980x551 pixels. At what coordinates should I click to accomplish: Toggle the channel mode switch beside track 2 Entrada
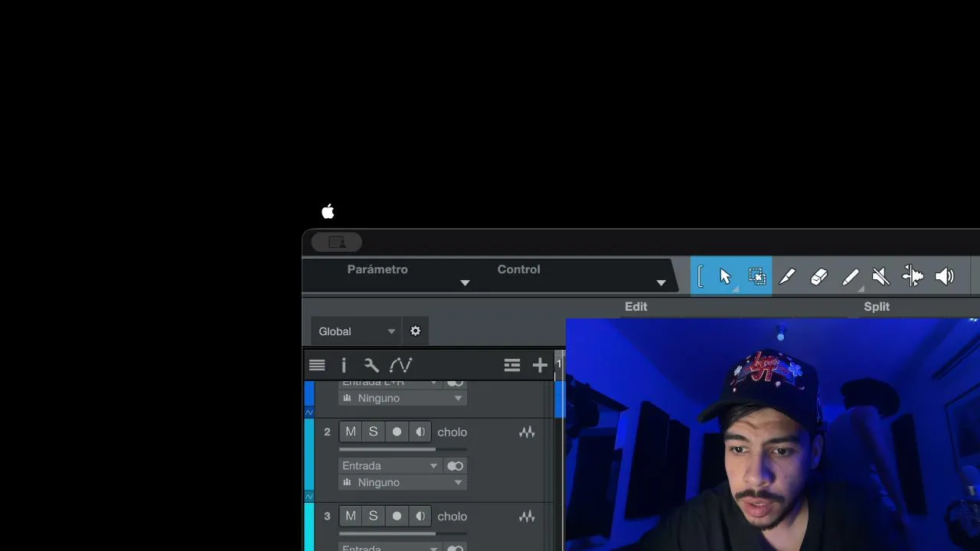(455, 466)
